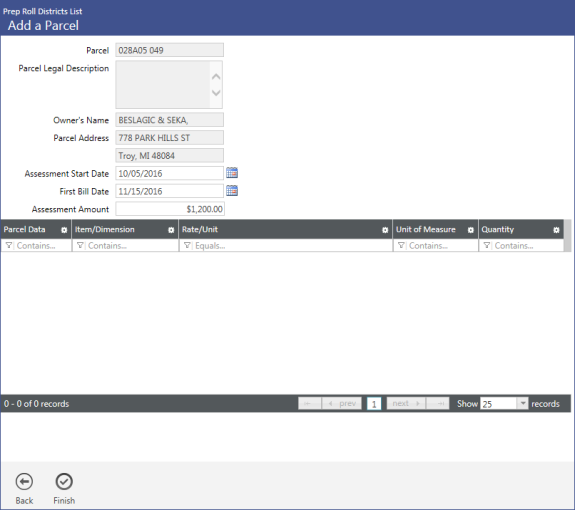The height and width of the screenshot is (510, 575).
Task: Open calendar picker for Assessment Start Date
Action: (x=232, y=173)
